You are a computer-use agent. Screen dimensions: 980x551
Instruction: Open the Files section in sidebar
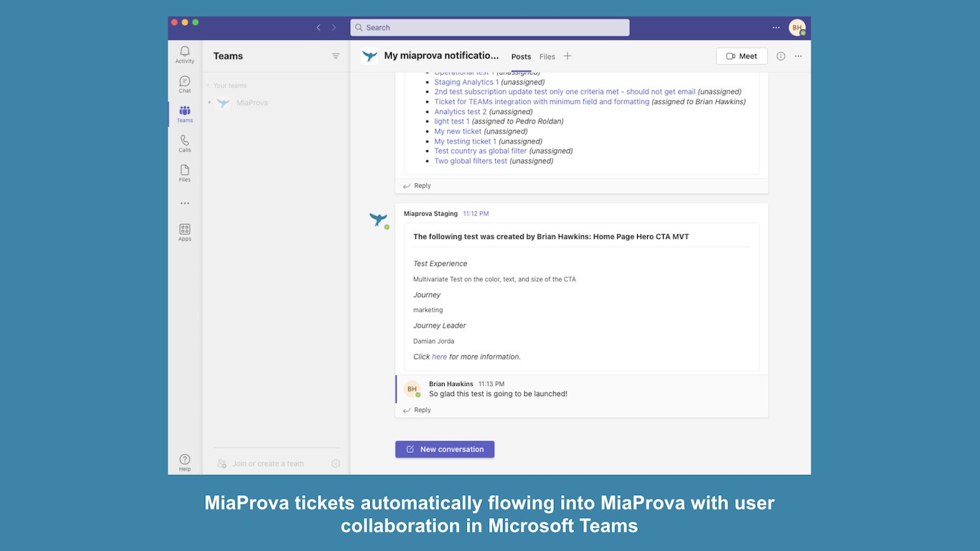coord(184,174)
